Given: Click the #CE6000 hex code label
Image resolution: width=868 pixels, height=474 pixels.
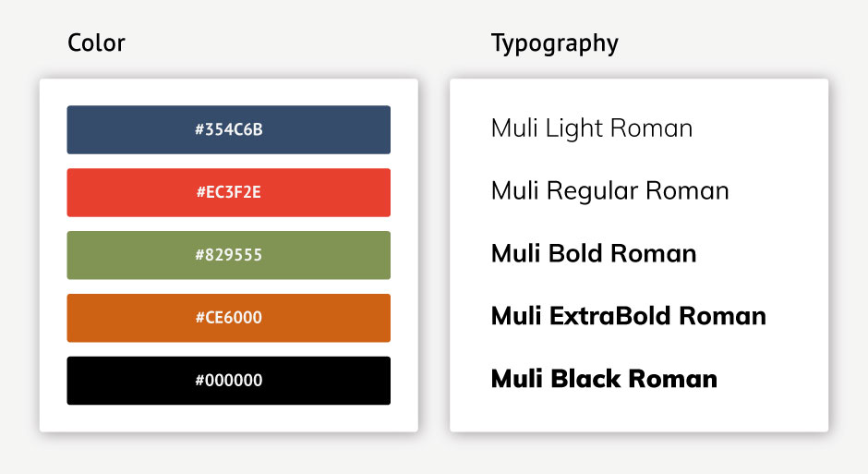Looking at the screenshot, I should coord(229,317).
